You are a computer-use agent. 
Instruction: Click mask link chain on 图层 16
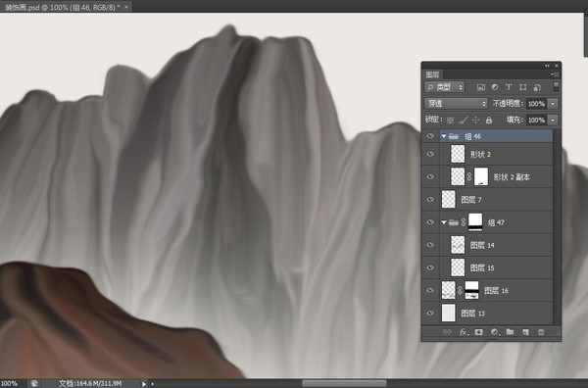[x=461, y=290]
